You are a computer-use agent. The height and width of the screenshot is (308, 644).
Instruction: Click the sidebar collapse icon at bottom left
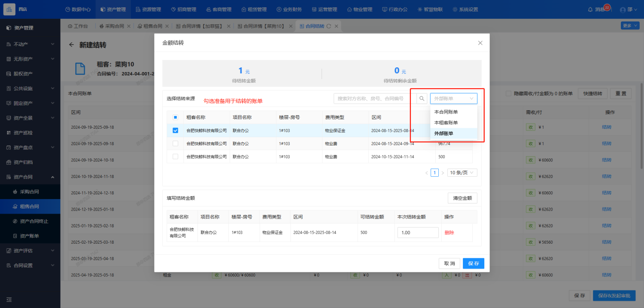click(x=9, y=299)
